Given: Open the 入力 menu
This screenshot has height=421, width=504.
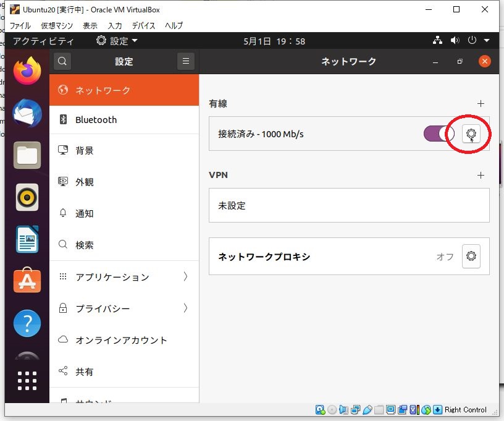Looking at the screenshot, I should coord(115,25).
